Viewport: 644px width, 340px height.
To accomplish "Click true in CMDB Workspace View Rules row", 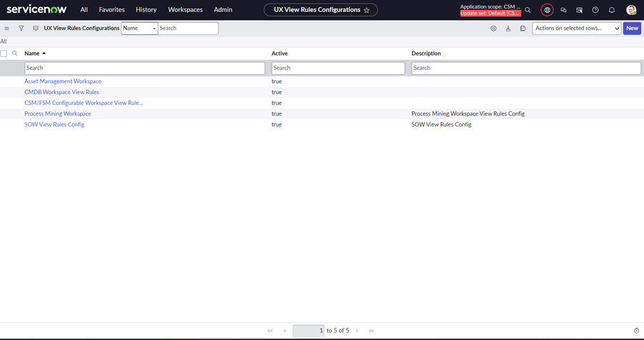I will pos(277,92).
